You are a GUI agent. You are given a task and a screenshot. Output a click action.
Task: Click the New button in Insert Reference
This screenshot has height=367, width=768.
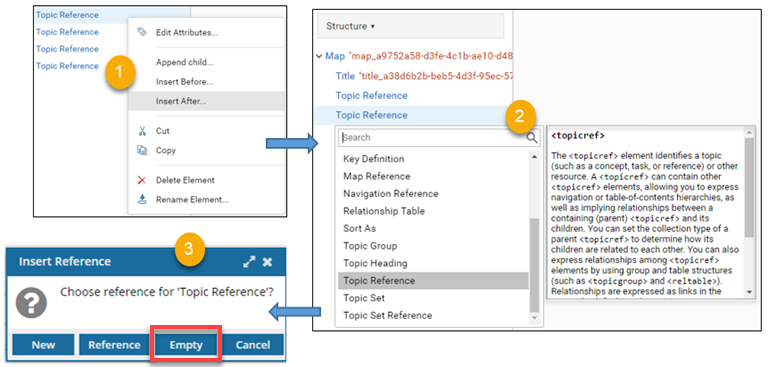coord(44,345)
